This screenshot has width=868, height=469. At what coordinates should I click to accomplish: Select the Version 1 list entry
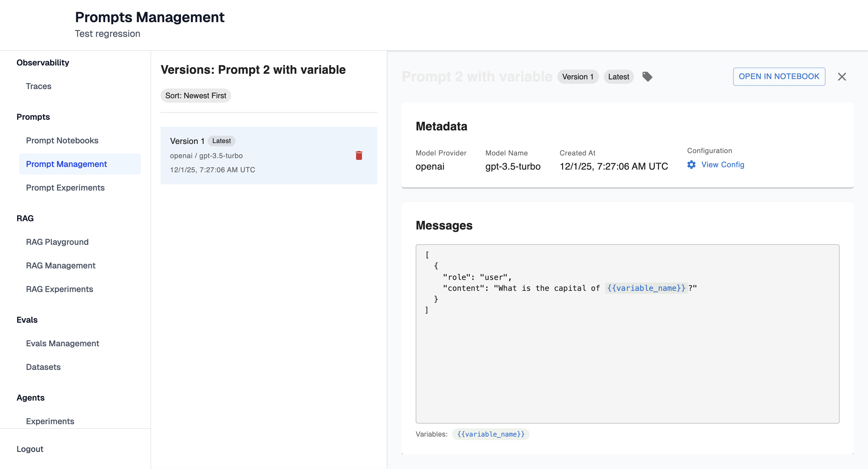256,155
